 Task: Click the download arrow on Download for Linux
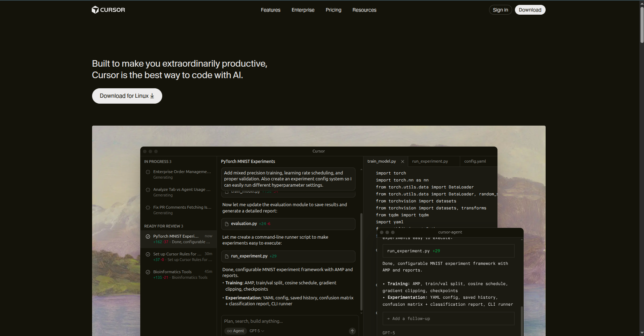[152, 96]
